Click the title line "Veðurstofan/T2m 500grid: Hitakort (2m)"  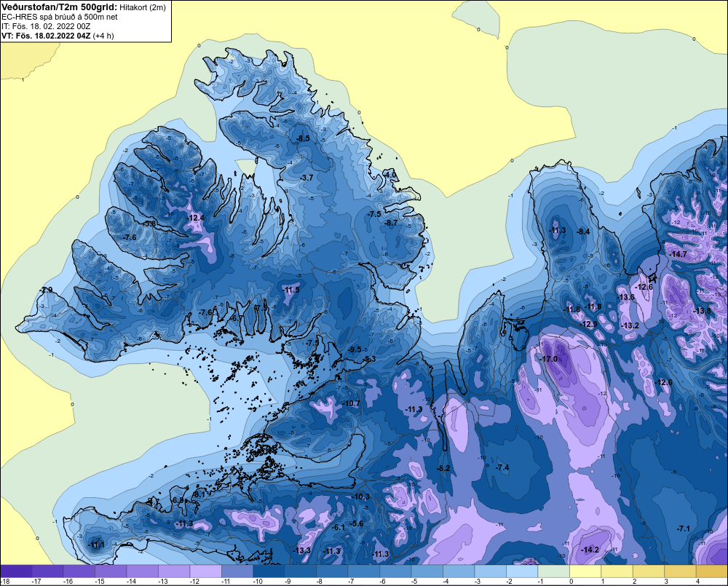[84, 7]
